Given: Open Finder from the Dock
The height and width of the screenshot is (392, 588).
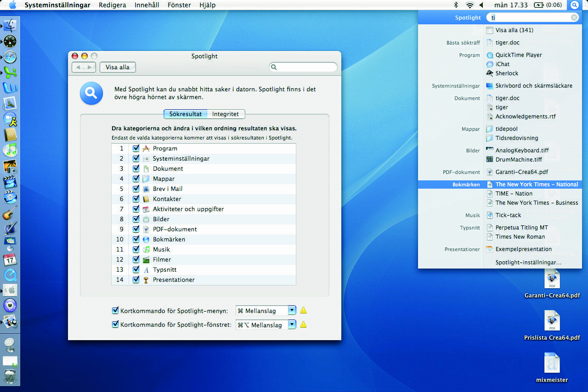Looking at the screenshot, I should click(x=10, y=26).
